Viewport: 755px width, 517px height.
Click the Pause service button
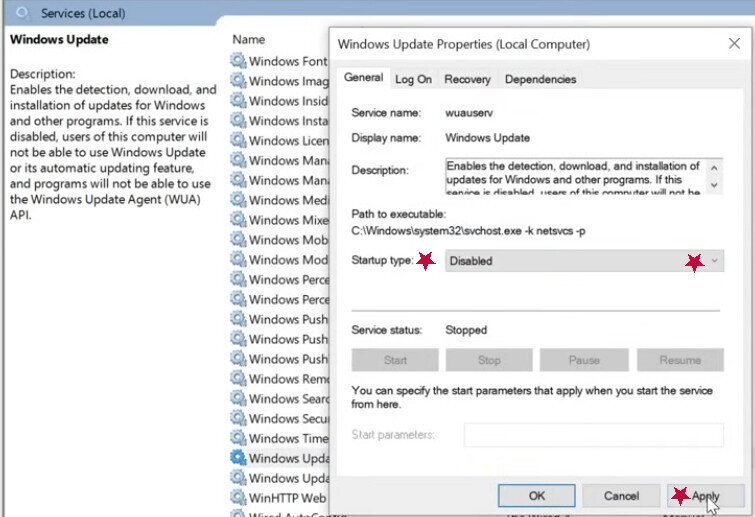point(584,360)
